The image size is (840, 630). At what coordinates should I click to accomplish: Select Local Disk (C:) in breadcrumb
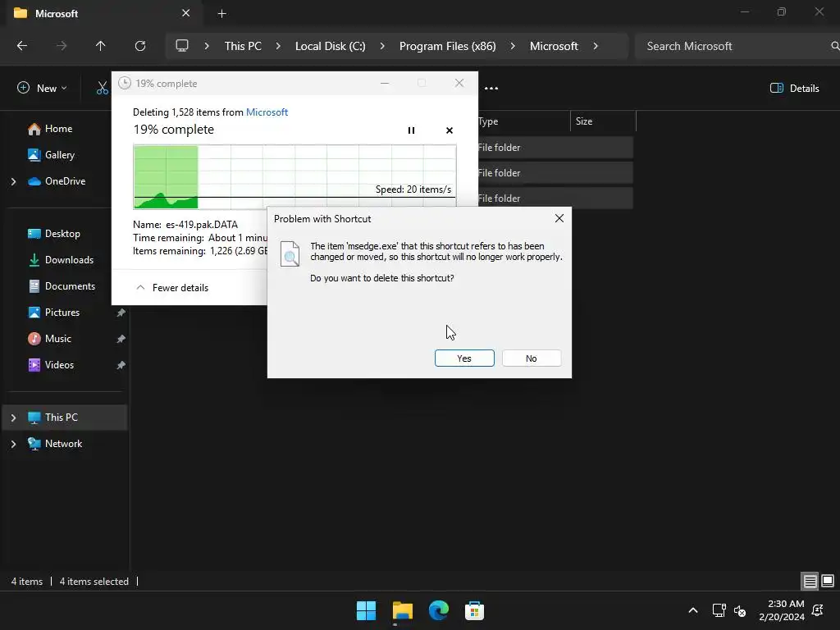click(x=330, y=46)
